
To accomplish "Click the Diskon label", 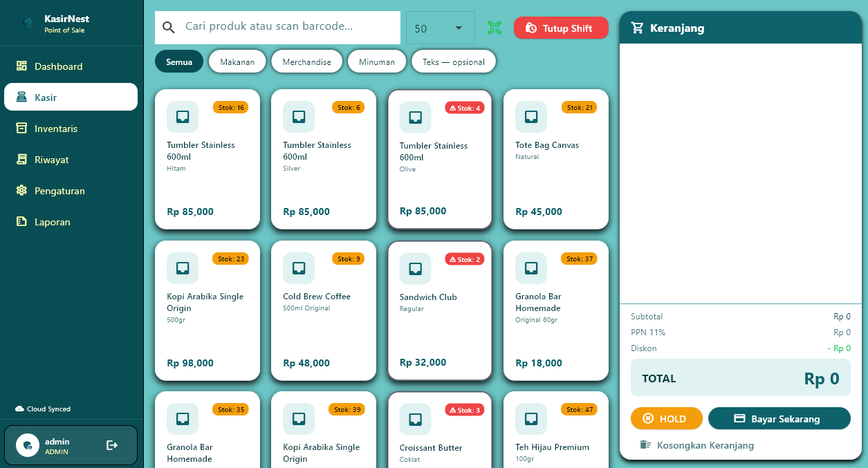I will coord(644,348).
